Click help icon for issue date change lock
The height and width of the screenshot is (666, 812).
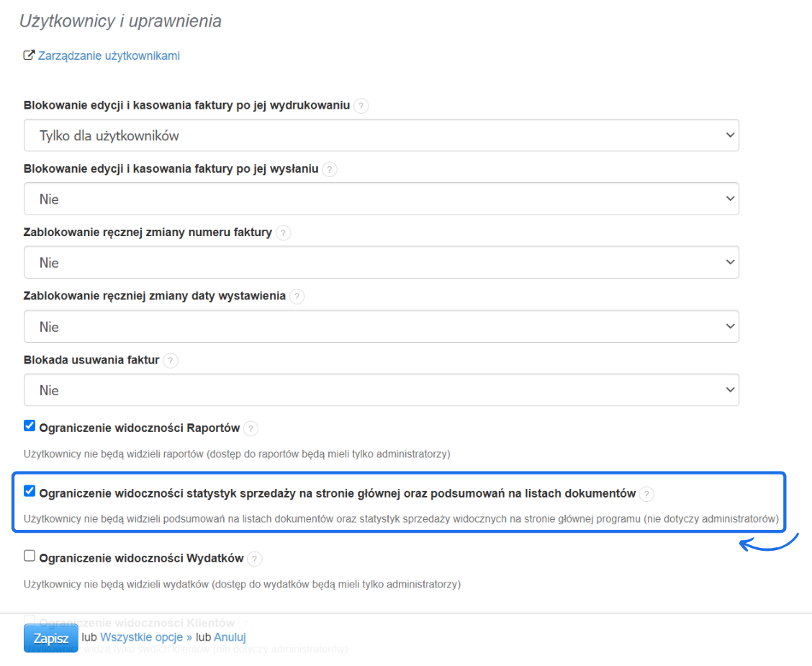[x=297, y=297]
